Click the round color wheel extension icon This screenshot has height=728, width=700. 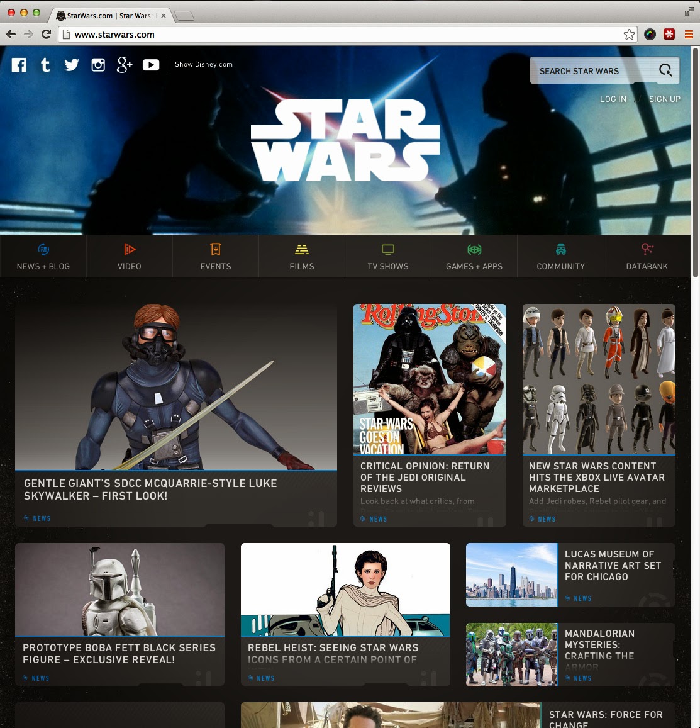[x=650, y=35]
